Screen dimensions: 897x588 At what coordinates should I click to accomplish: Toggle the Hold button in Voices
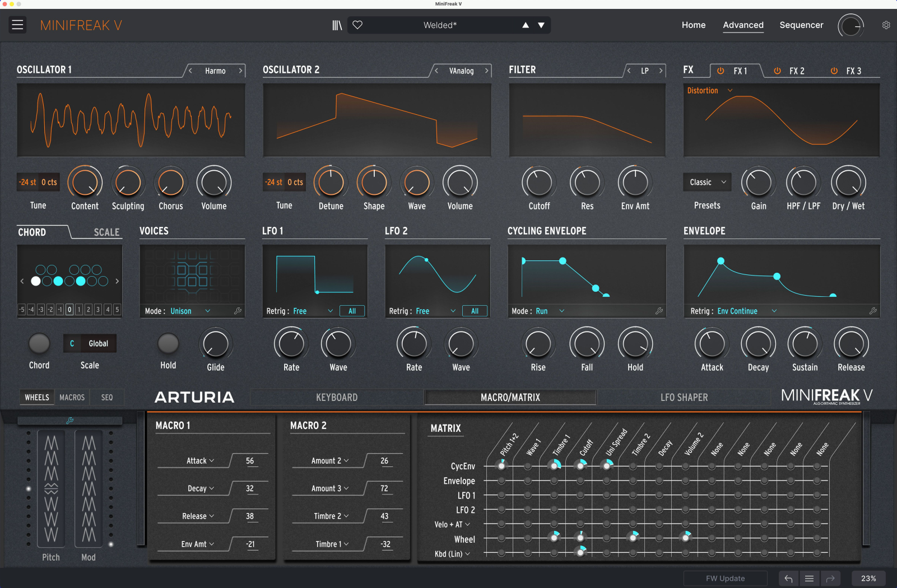click(x=168, y=344)
